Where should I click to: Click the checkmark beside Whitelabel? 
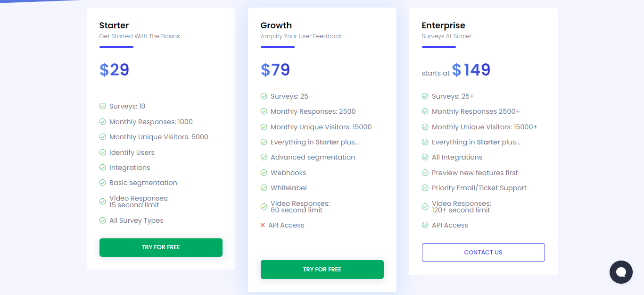(x=264, y=188)
